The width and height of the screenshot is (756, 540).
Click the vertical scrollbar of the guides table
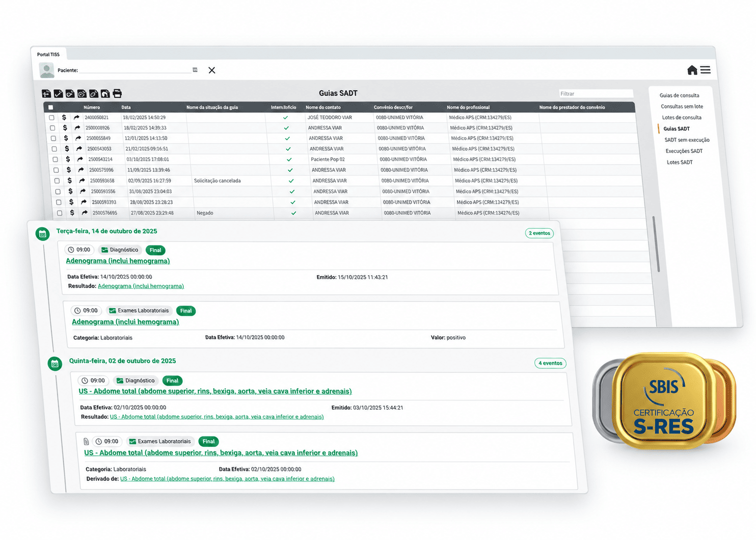pyautogui.click(x=656, y=245)
